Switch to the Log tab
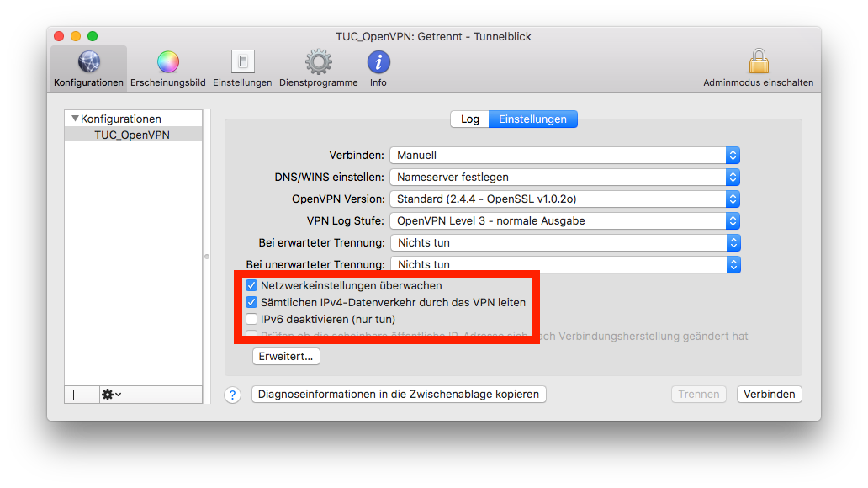 470,119
